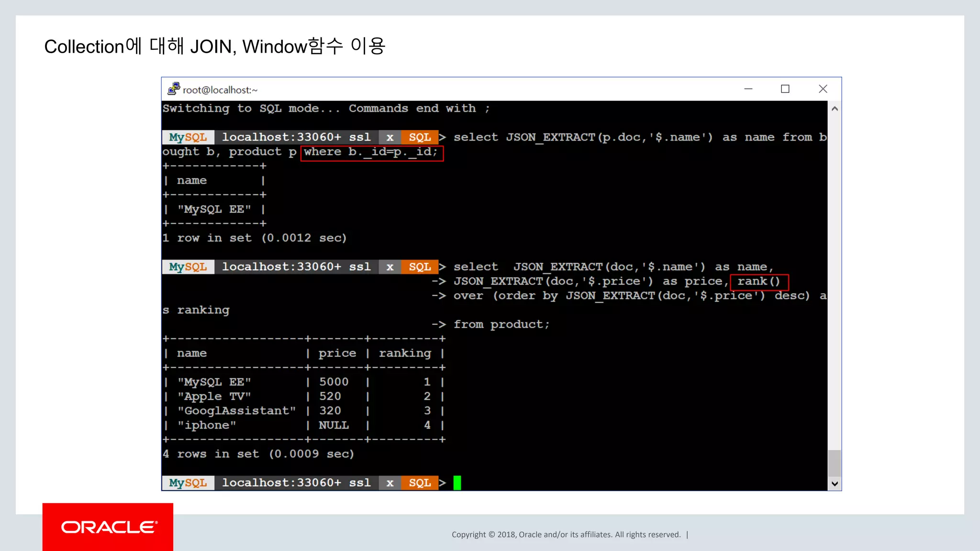Click the green cursor at the last prompt
980x551 pixels.
457,483
